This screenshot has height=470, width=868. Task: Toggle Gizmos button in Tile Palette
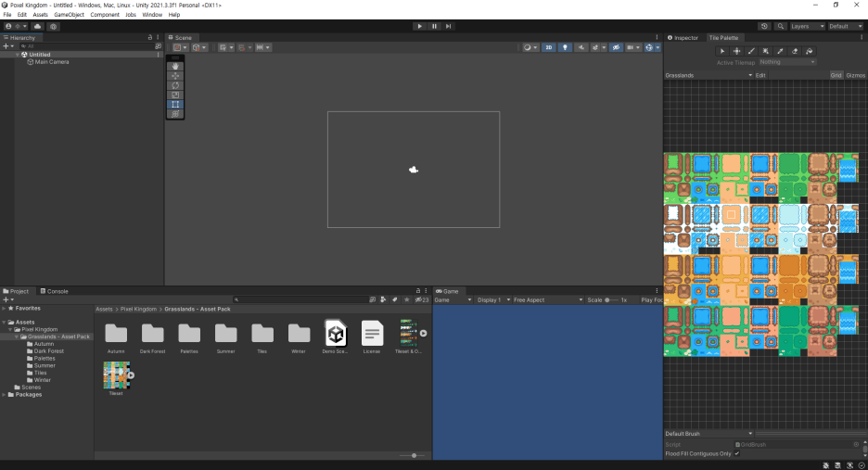pos(855,75)
